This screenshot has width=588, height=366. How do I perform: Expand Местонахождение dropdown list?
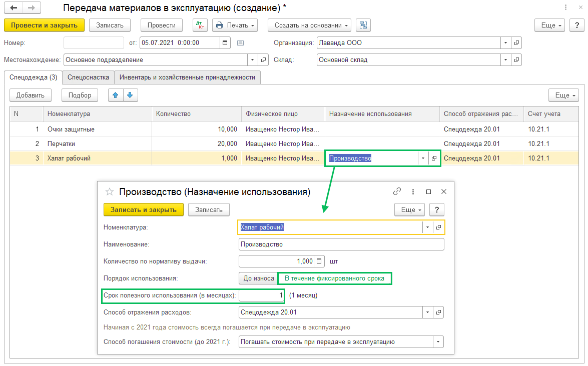pos(252,59)
